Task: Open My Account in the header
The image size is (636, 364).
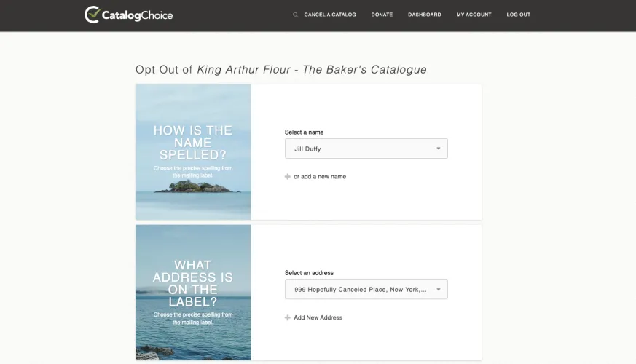Action: pos(474,15)
